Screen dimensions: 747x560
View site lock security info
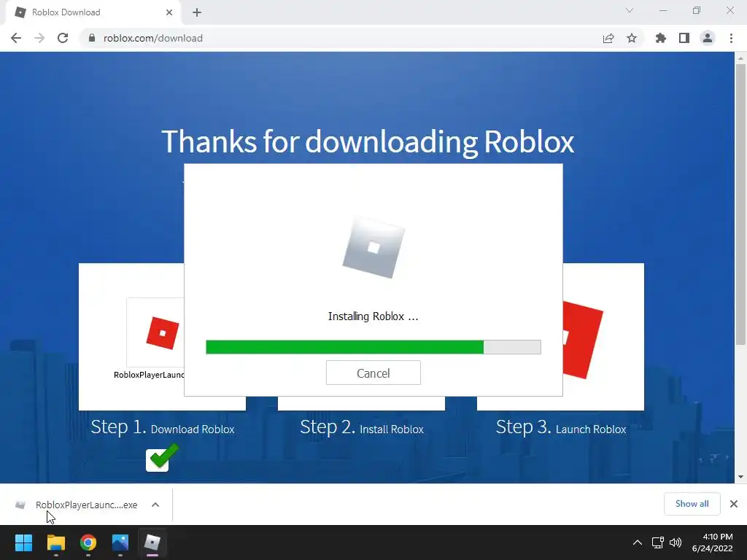[92, 38]
